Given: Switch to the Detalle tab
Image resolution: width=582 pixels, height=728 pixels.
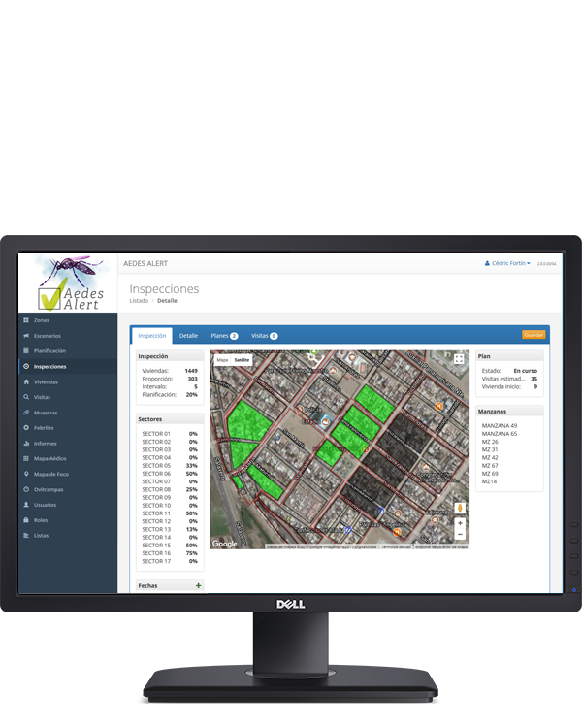Looking at the screenshot, I should 188,335.
